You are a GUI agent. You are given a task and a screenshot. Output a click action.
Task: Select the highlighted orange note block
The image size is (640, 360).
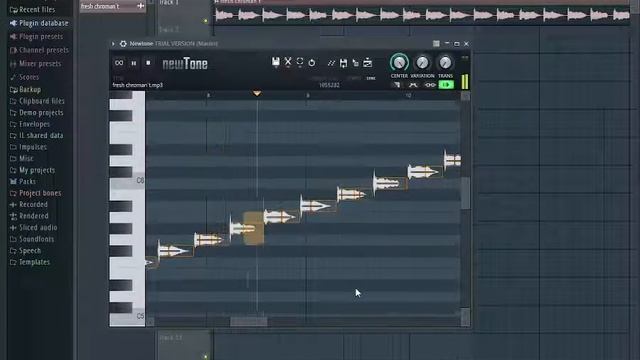coord(253,228)
